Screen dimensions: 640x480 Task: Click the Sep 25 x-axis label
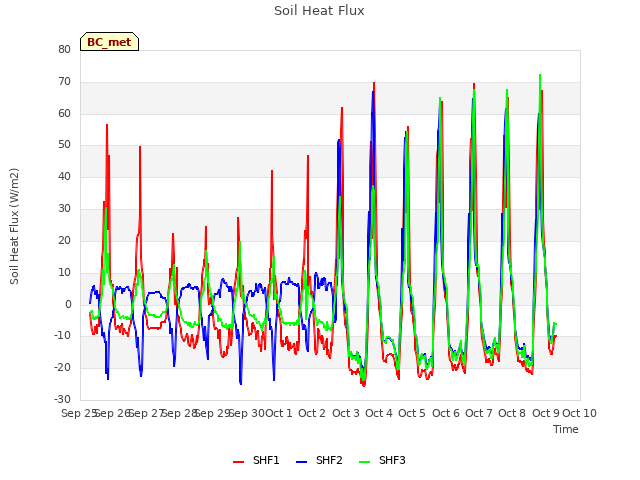tap(79, 413)
